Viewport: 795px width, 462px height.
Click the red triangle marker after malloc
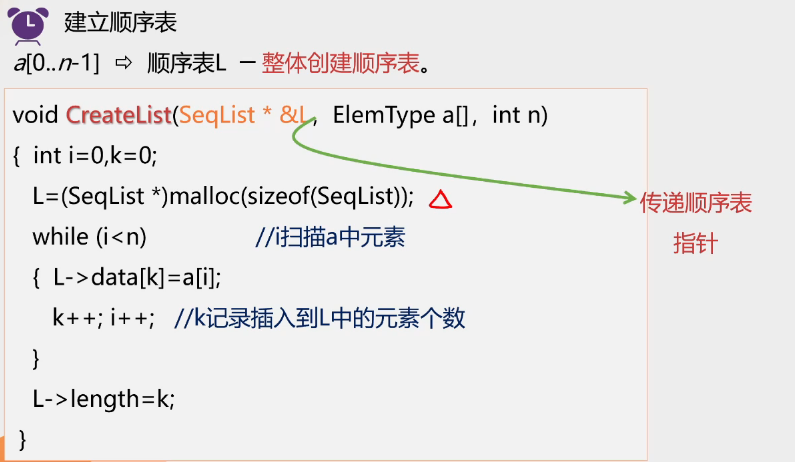(x=440, y=199)
